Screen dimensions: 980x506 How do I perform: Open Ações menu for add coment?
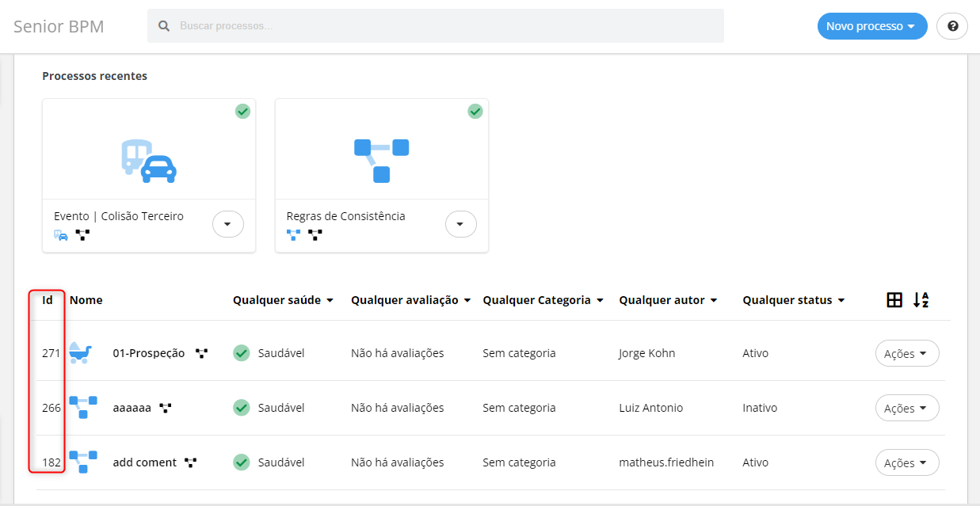coord(906,463)
